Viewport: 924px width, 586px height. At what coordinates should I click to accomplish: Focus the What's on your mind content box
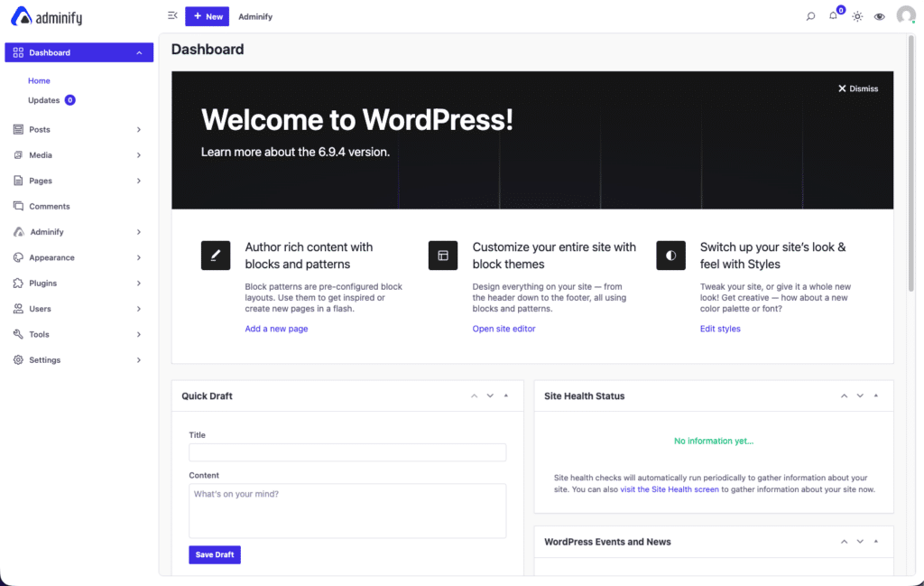pos(347,510)
